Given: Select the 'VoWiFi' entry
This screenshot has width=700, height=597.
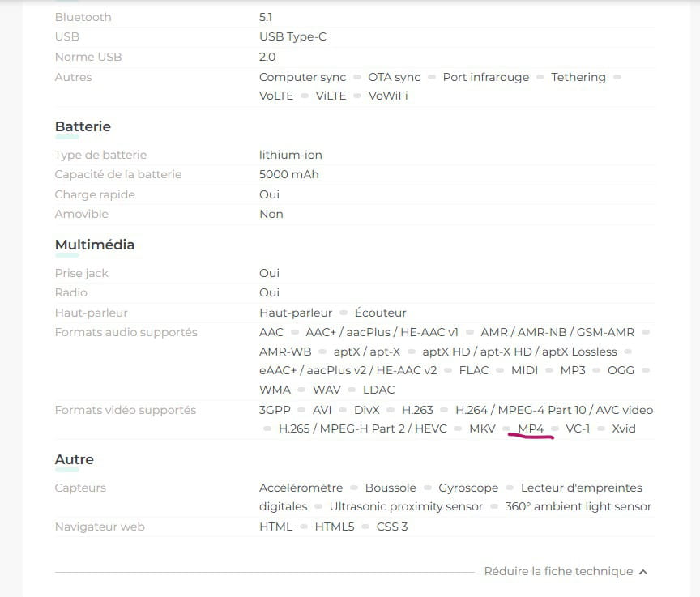Looking at the screenshot, I should pyautogui.click(x=388, y=96).
